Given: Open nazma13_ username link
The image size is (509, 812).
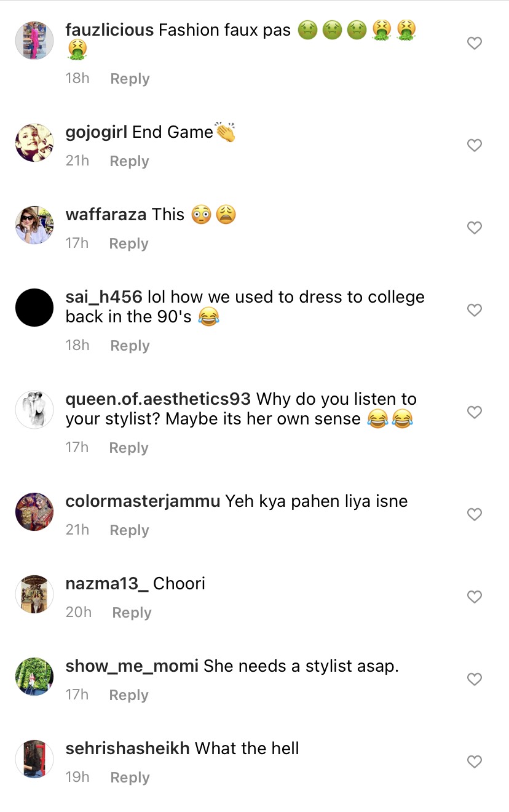Looking at the screenshot, I should click(107, 583).
